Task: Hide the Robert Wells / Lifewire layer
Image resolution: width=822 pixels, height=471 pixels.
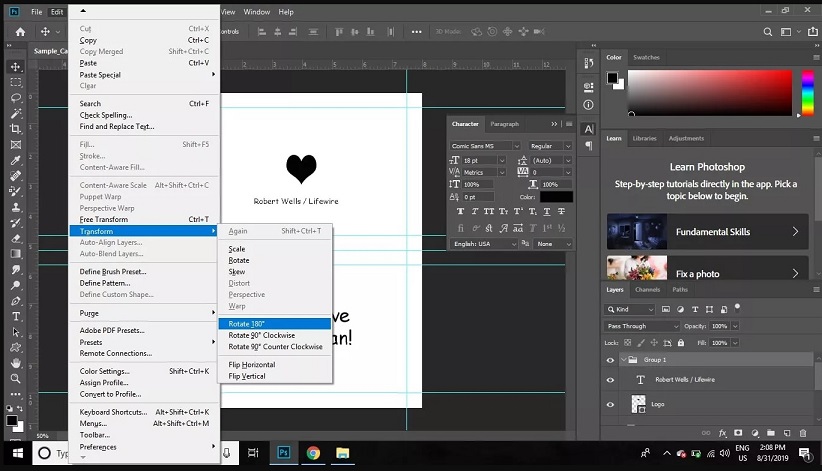Action: [x=610, y=380]
